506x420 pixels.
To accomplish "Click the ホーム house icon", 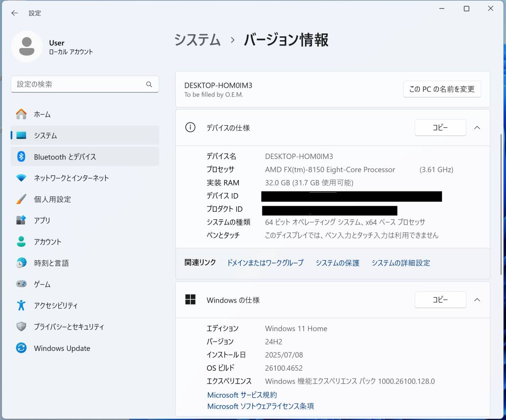I will (21, 114).
